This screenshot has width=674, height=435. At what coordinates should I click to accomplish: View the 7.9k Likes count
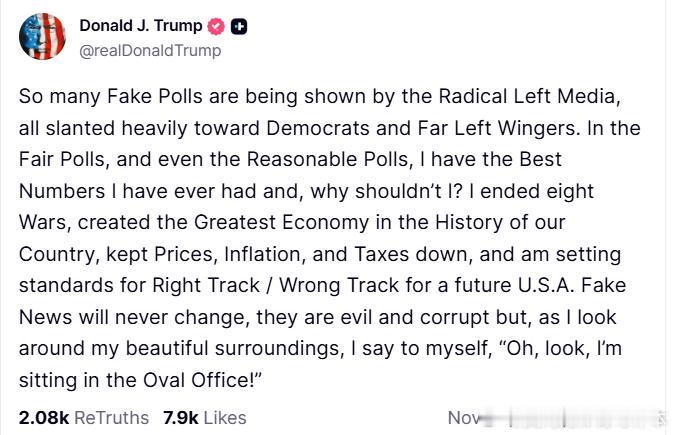(x=180, y=417)
